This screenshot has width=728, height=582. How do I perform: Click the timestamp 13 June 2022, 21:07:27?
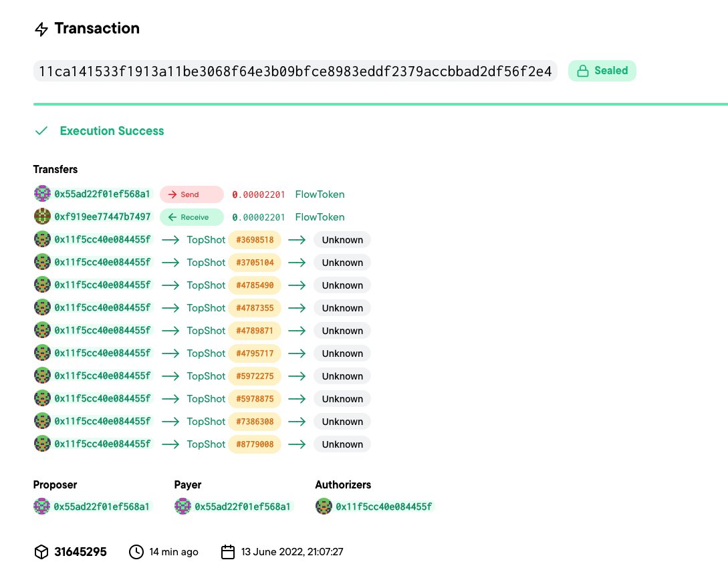tap(292, 552)
